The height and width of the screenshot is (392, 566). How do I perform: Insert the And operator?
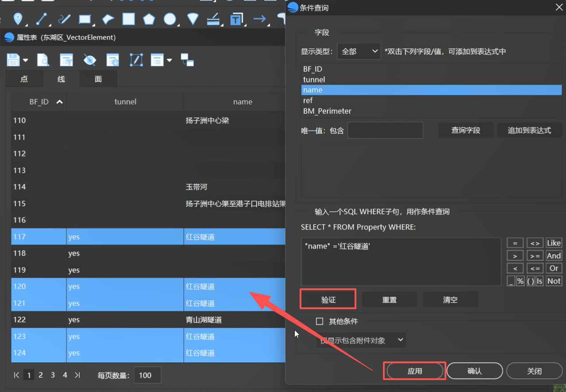tap(554, 256)
